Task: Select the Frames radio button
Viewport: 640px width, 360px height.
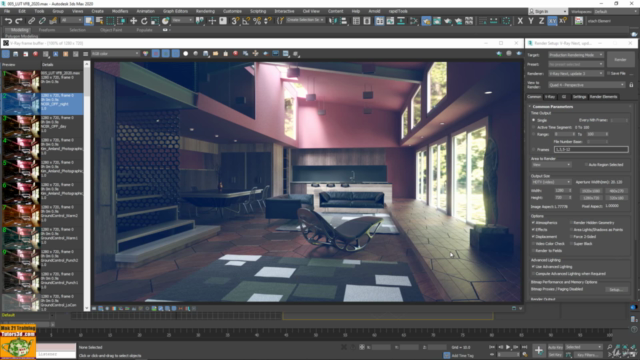Action: [x=533, y=149]
